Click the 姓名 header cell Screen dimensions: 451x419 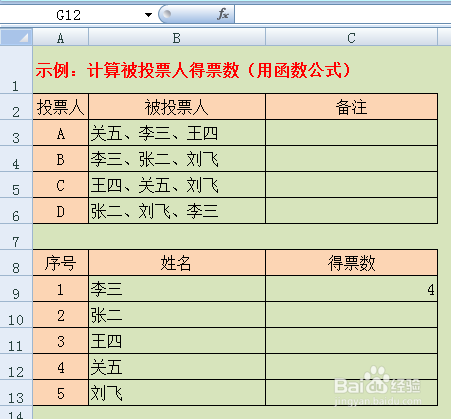click(177, 263)
